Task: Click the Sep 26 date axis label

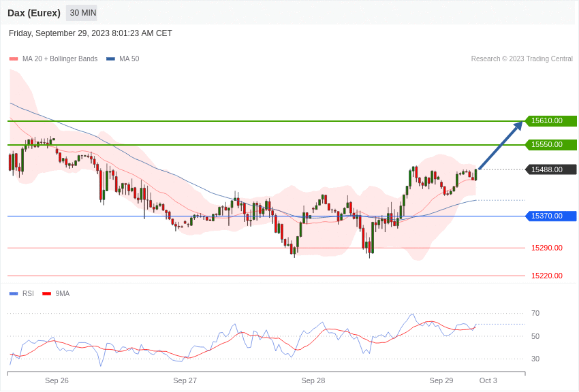Action: click(57, 380)
